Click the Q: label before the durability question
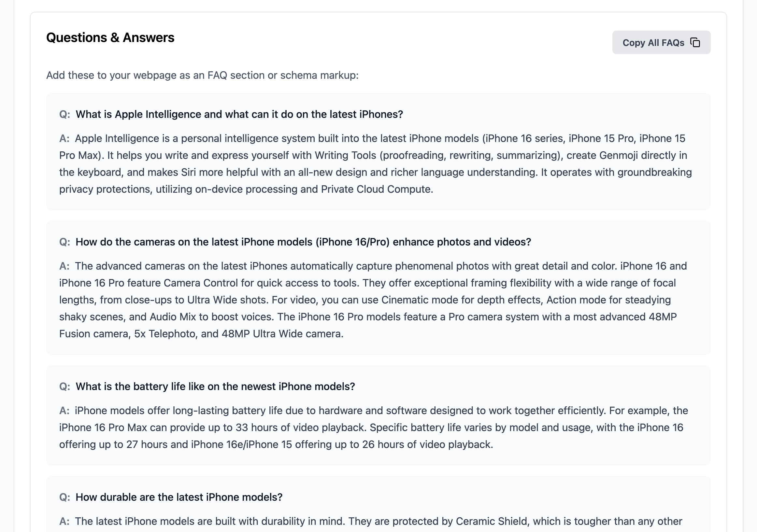The height and width of the screenshot is (532, 757). tap(64, 497)
